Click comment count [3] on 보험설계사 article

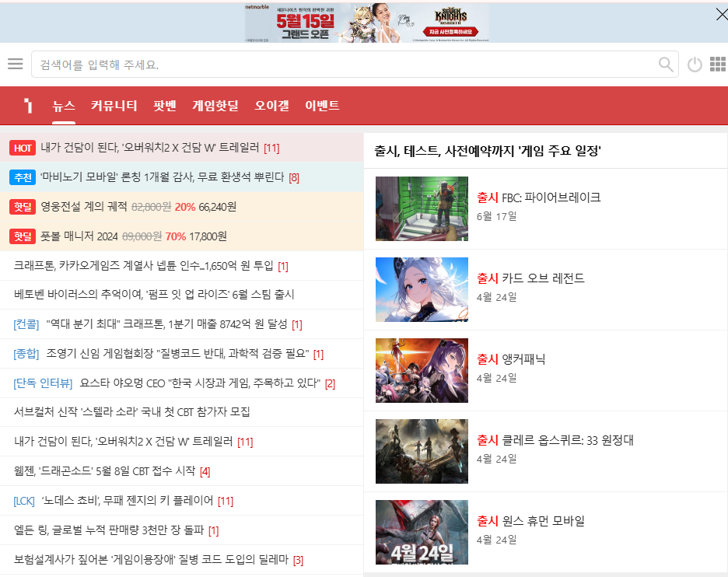pyautogui.click(x=298, y=561)
